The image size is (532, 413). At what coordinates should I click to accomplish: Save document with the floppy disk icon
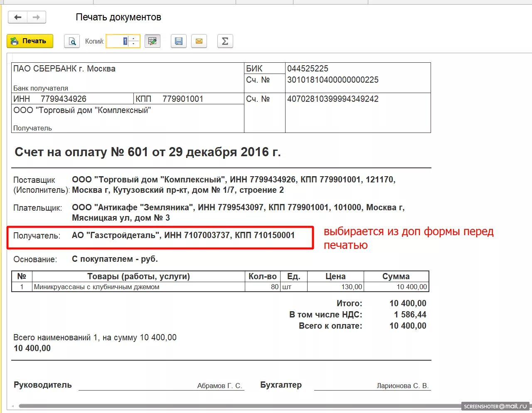[x=179, y=41]
